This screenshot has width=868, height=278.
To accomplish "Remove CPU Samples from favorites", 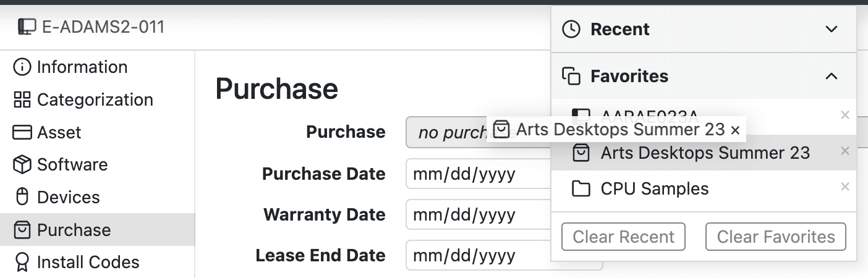I will [845, 187].
